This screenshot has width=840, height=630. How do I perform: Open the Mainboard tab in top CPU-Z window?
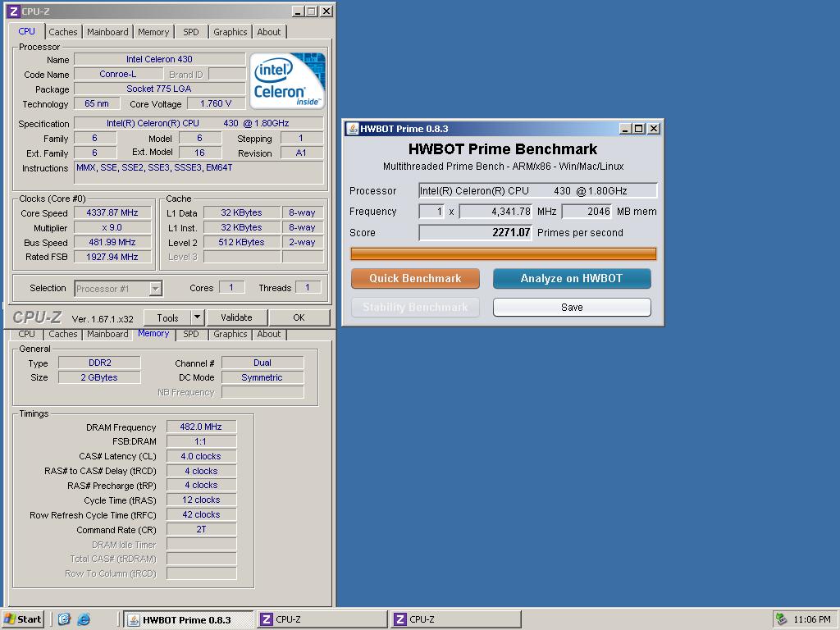(x=107, y=32)
